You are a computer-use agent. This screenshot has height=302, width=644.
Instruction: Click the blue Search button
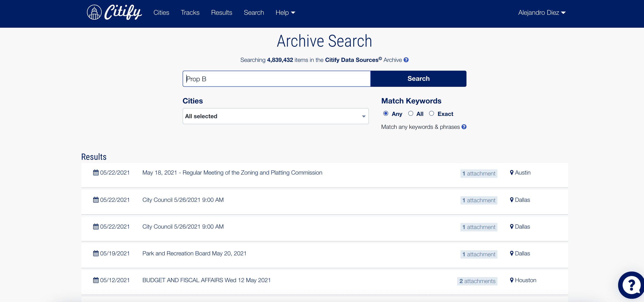pos(418,79)
